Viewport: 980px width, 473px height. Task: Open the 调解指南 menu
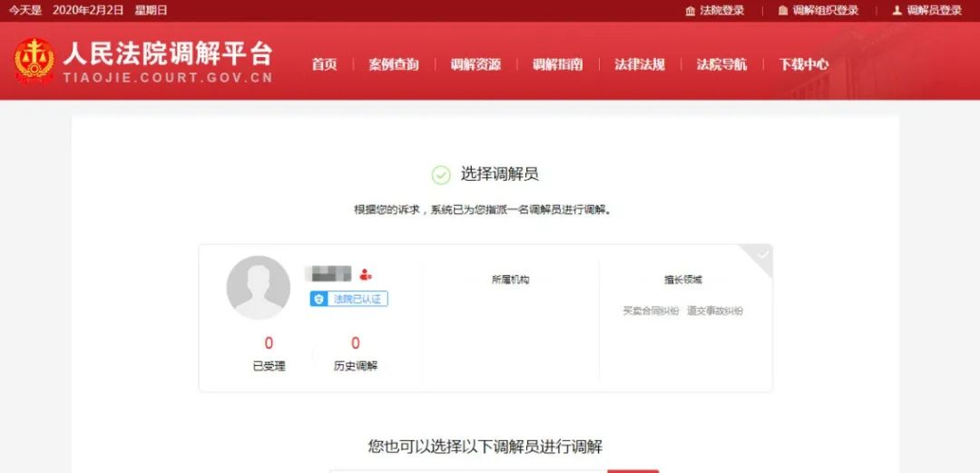[x=557, y=64]
